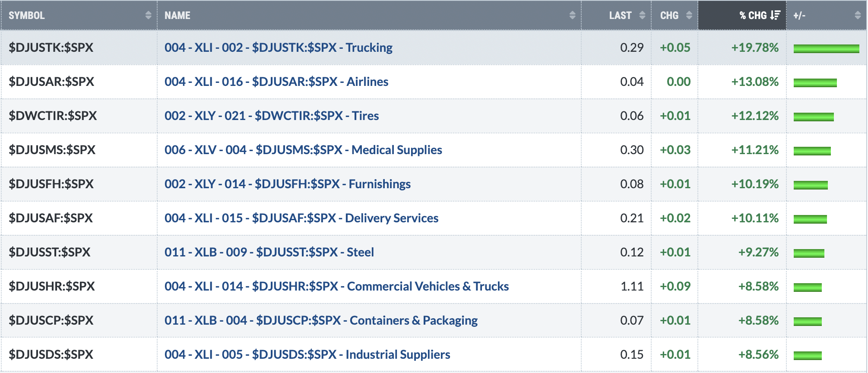Open the Furnishings industry link

point(288,184)
